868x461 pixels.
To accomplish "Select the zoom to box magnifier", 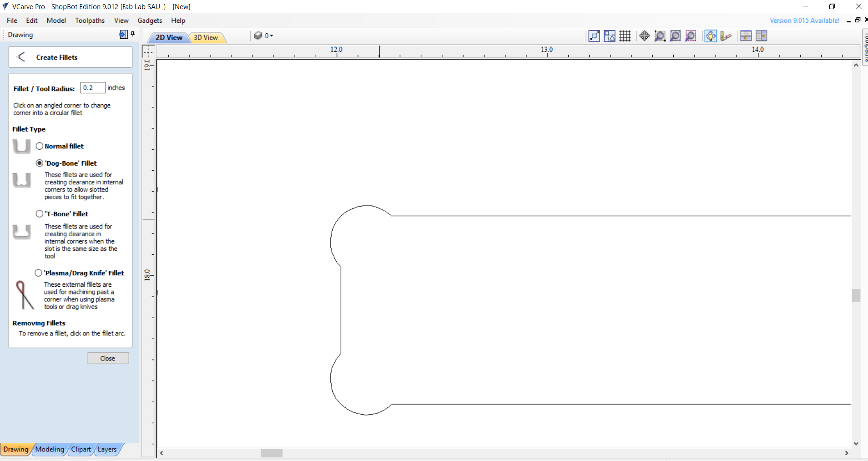I will (660, 36).
